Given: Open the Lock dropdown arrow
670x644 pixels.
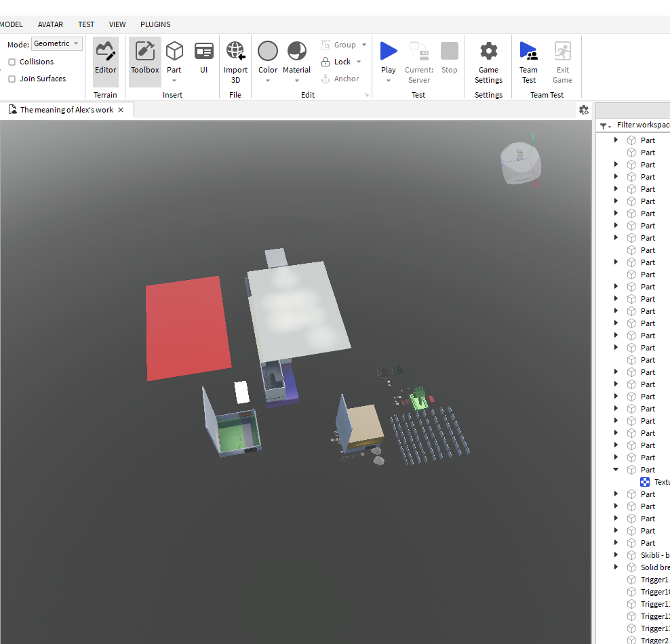Looking at the screenshot, I should point(359,62).
